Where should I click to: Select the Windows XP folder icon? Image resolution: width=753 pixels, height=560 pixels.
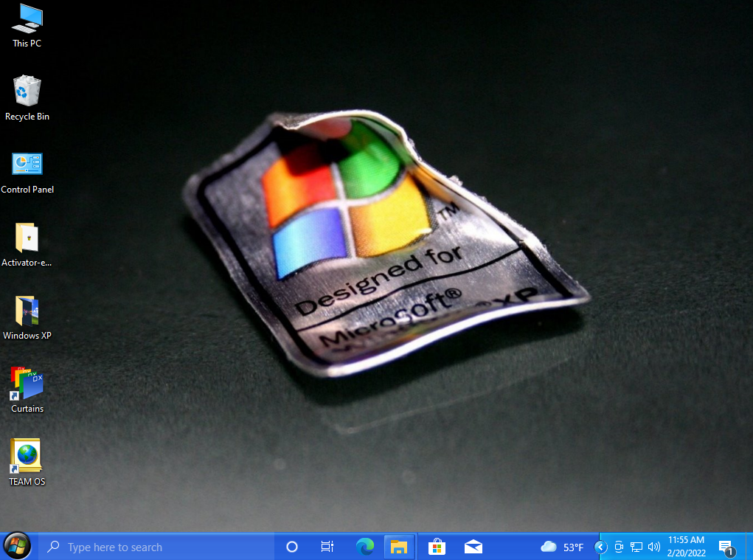click(x=27, y=318)
